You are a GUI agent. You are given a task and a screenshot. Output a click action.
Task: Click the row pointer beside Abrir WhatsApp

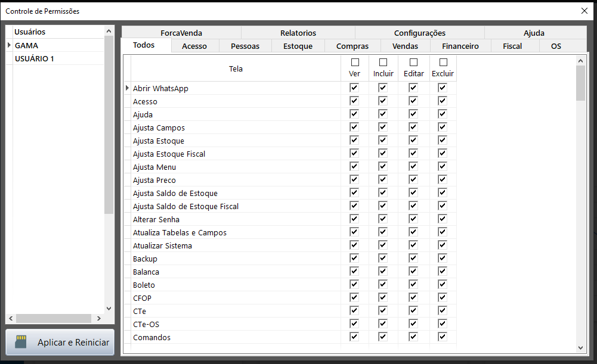[x=127, y=88]
